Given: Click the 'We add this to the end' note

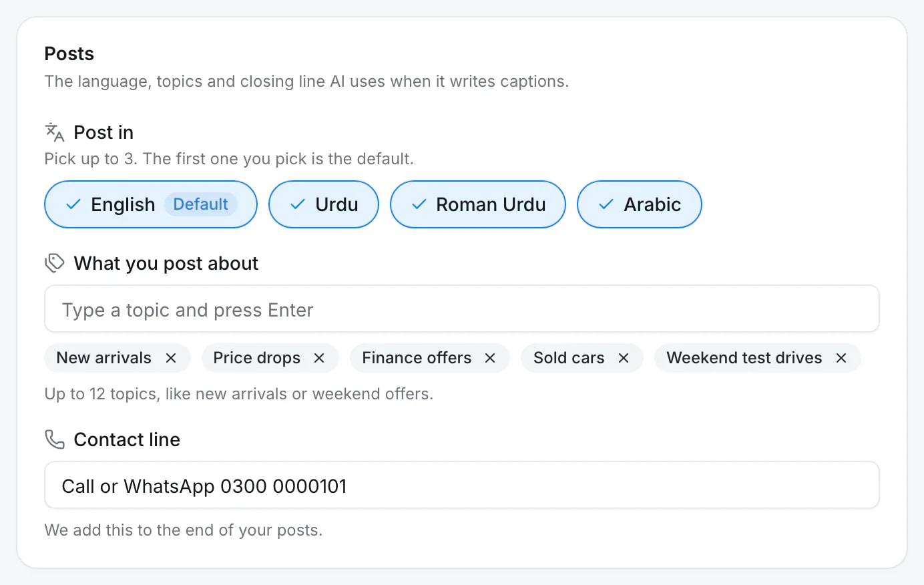Looking at the screenshot, I should point(184,530).
